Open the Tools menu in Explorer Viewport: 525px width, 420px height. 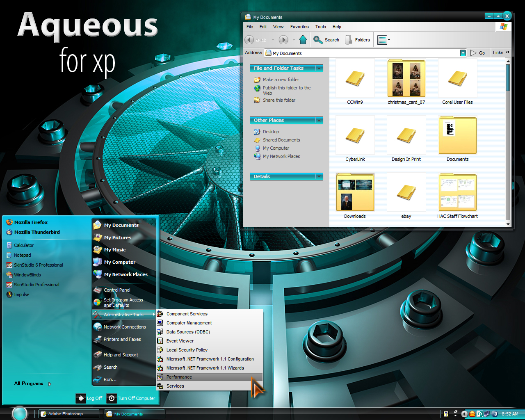pos(320,27)
